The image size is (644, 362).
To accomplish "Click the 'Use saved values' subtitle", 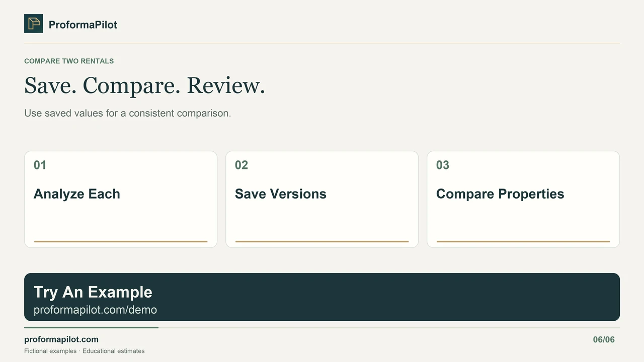I will point(127,113).
